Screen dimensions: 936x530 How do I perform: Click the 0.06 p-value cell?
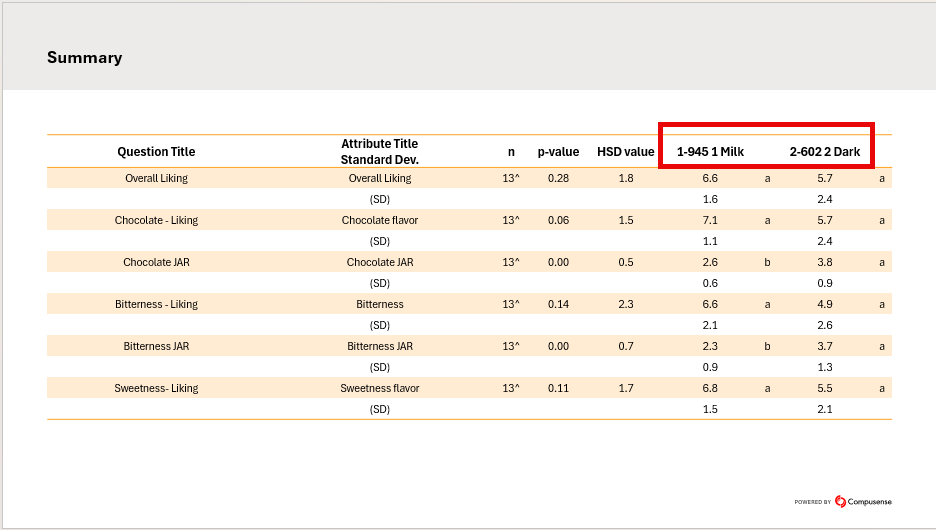(x=558, y=220)
